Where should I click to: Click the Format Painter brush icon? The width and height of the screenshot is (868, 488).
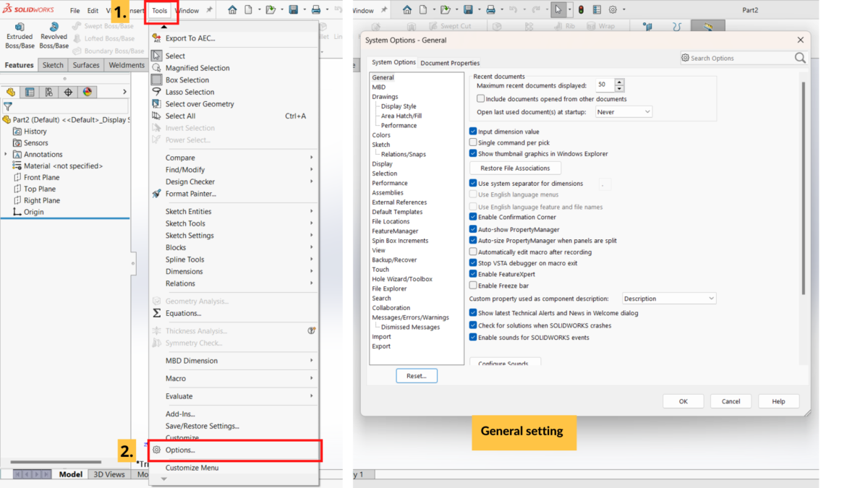157,194
